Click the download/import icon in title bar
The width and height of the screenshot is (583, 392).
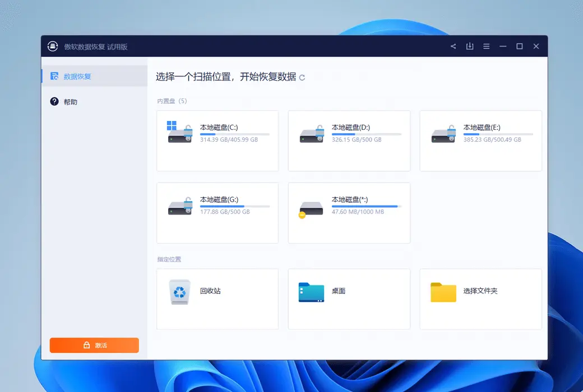tap(470, 46)
